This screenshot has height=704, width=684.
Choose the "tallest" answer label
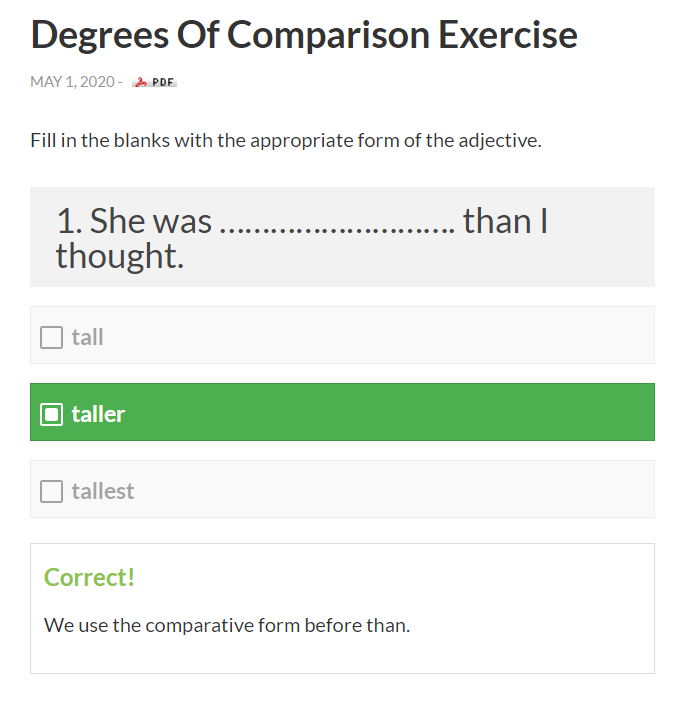coord(102,492)
